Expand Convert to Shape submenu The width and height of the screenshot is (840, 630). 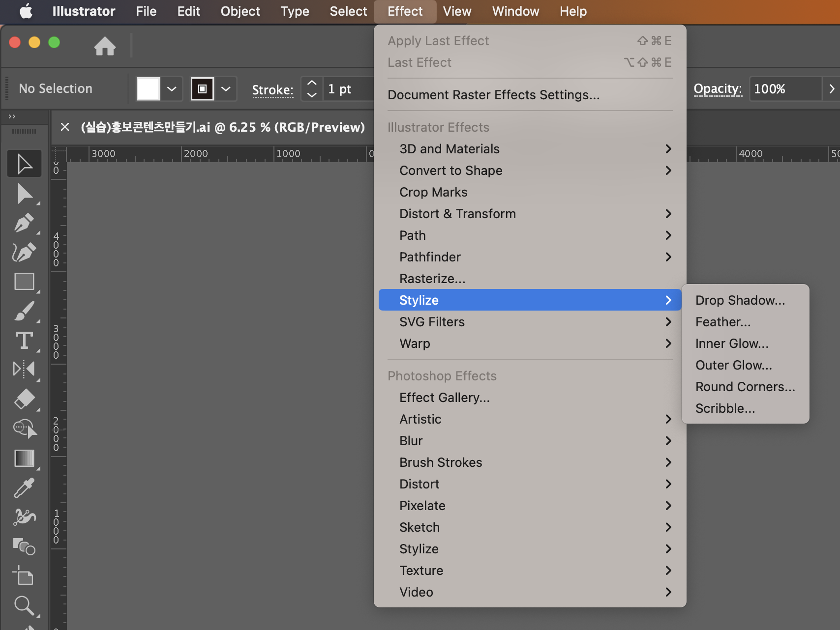(x=530, y=171)
